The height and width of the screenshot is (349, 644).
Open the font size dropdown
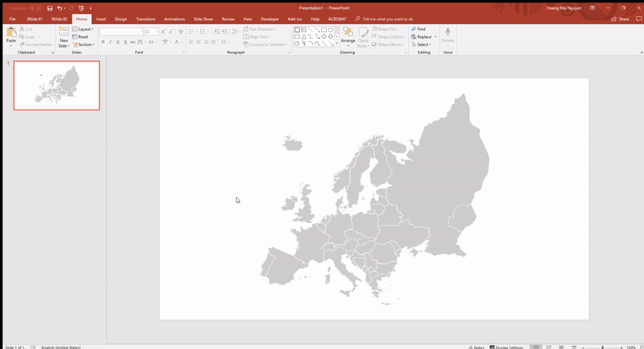(157, 31)
